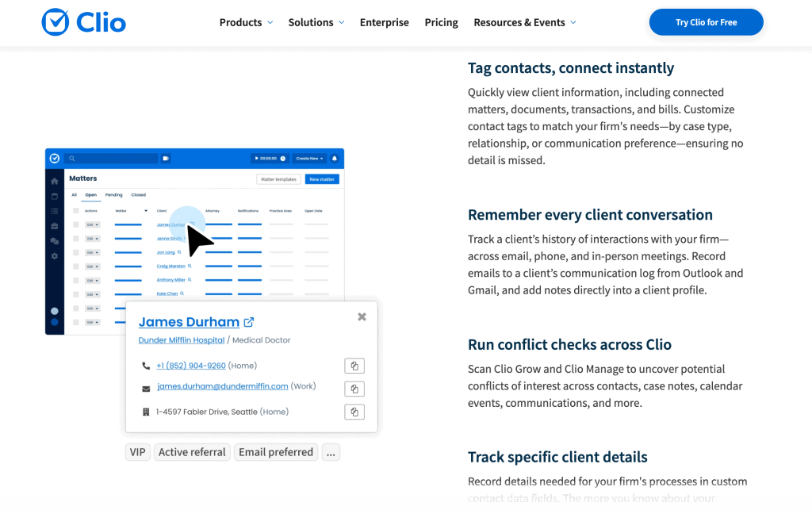The image size is (812, 510).
Task: Click the magnifier icon beside Jon Long
Action: click(x=179, y=252)
